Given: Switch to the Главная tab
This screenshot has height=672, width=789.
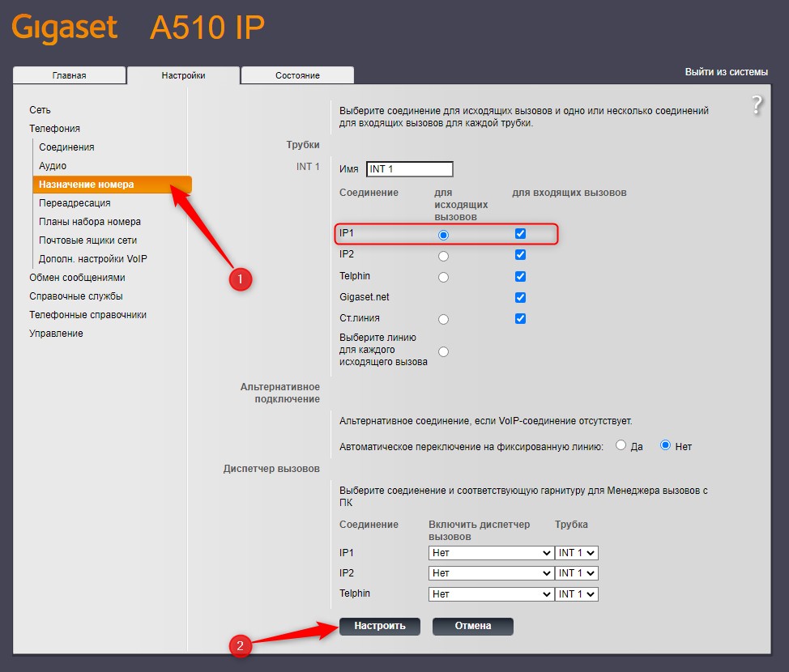Looking at the screenshot, I should [x=70, y=75].
